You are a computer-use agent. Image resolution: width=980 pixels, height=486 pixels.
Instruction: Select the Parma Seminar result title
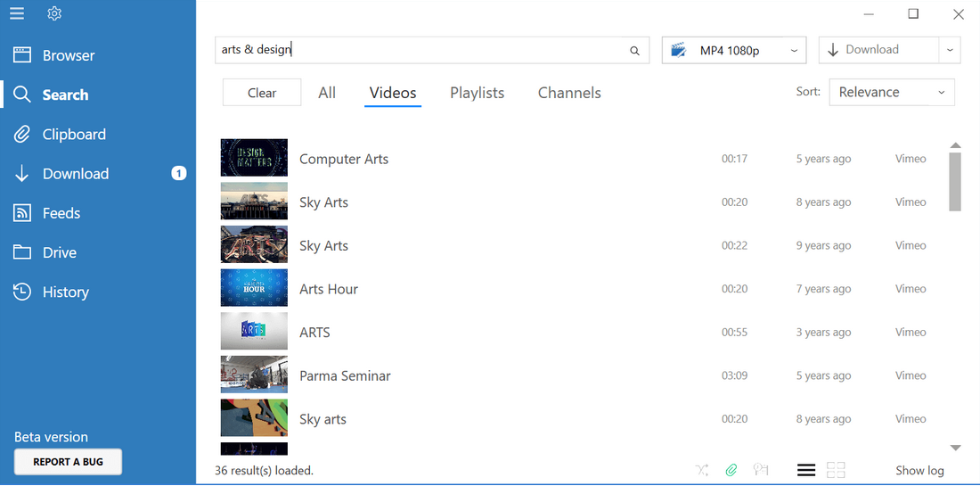pos(345,376)
